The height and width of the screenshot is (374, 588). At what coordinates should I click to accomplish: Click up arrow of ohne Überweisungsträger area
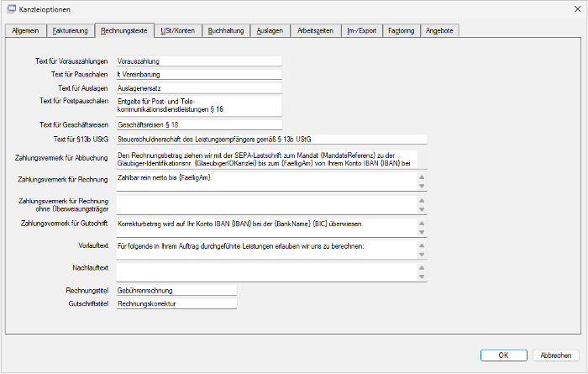pos(422,201)
